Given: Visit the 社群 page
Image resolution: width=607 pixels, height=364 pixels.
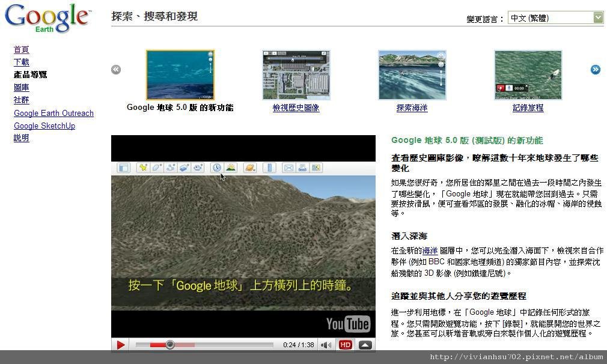Looking at the screenshot, I should click(21, 100).
